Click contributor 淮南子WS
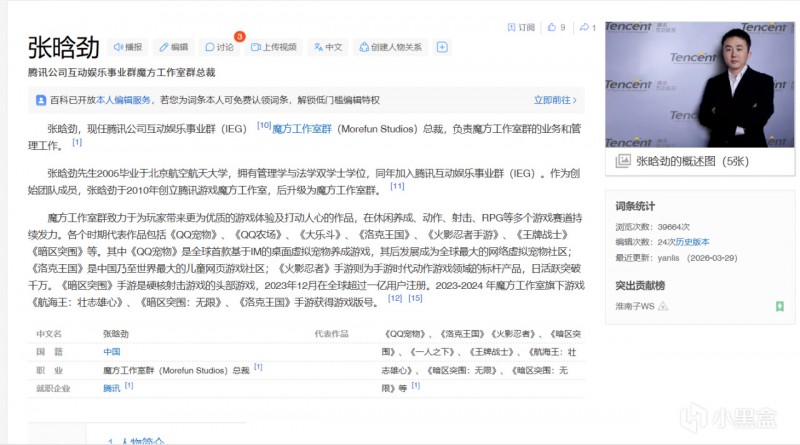Image resolution: width=800 pixels, height=445 pixels. click(x=635, y=306)
